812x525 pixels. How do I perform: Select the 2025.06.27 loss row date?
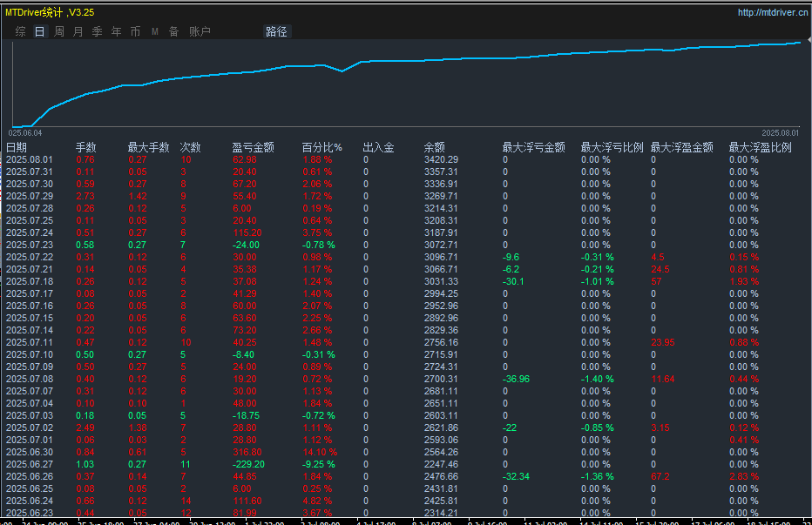30,464
